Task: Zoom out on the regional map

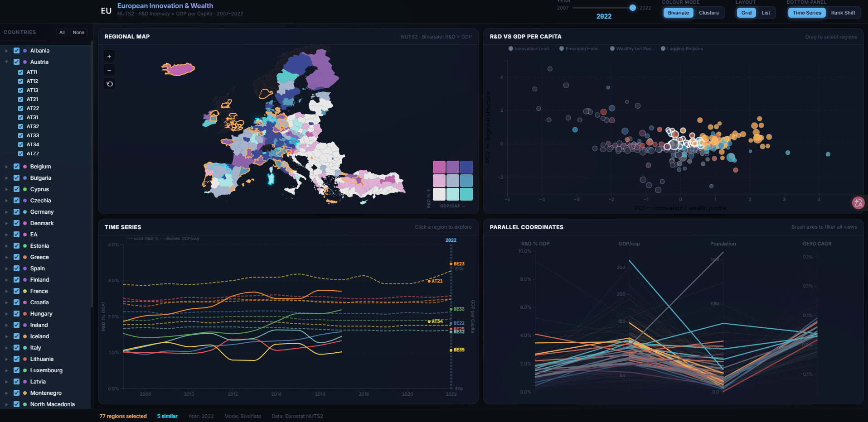Action: (x=109, y=70)
